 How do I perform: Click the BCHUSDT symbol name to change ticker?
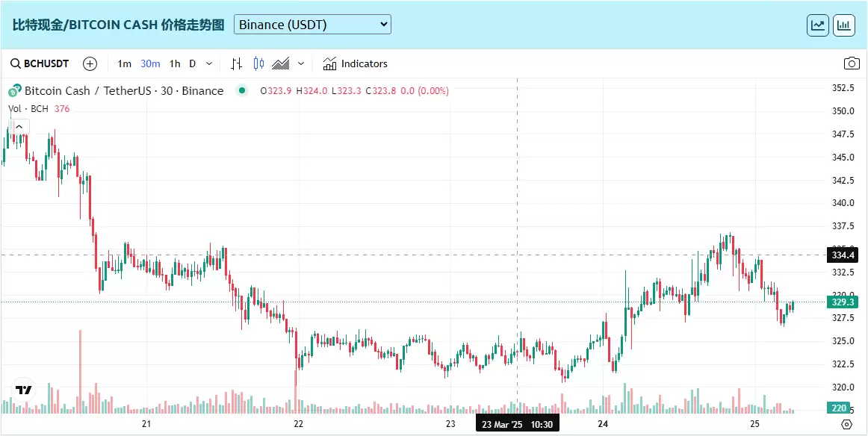[45, 63]
